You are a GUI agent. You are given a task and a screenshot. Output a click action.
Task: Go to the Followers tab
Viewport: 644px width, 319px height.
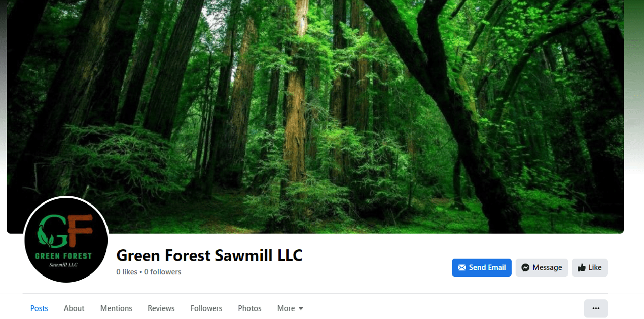[206, 308]
